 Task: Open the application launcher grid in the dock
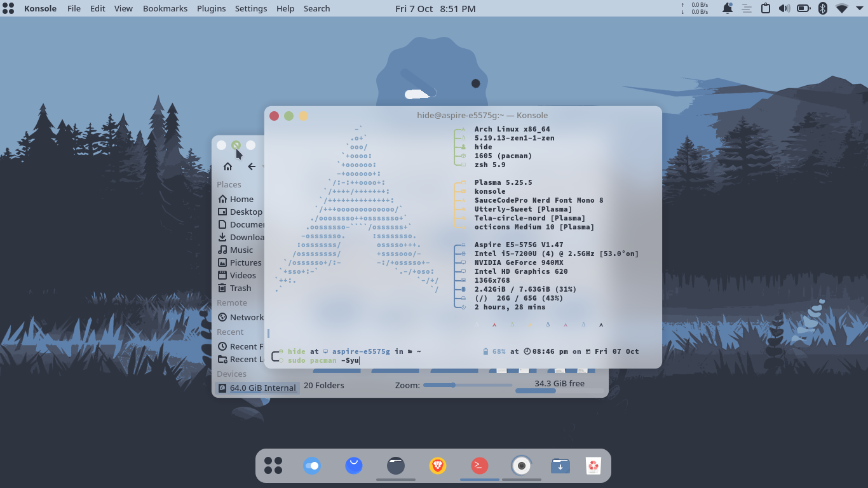click(x=273, y=466)
